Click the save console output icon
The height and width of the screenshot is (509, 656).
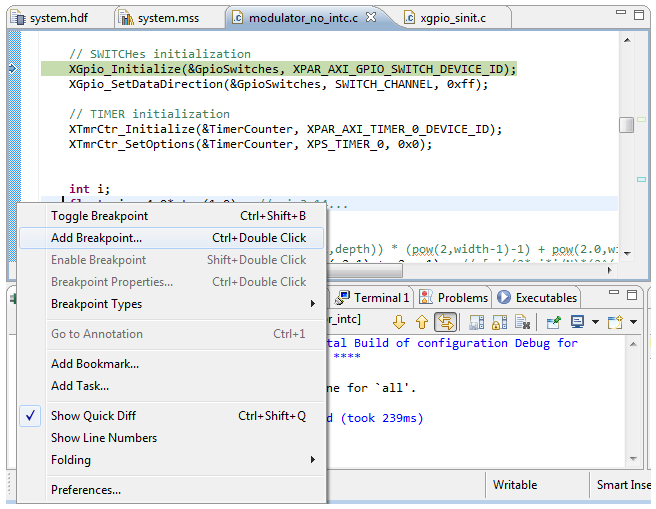point(477,322)
